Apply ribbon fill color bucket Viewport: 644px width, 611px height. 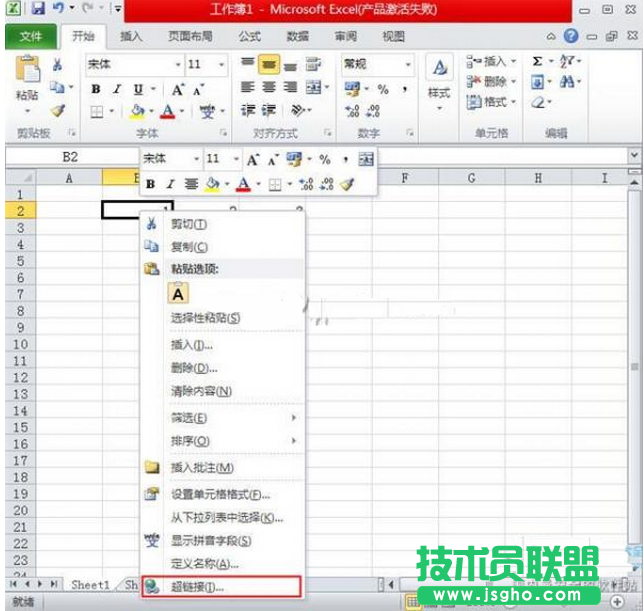(x=137, y=111)
